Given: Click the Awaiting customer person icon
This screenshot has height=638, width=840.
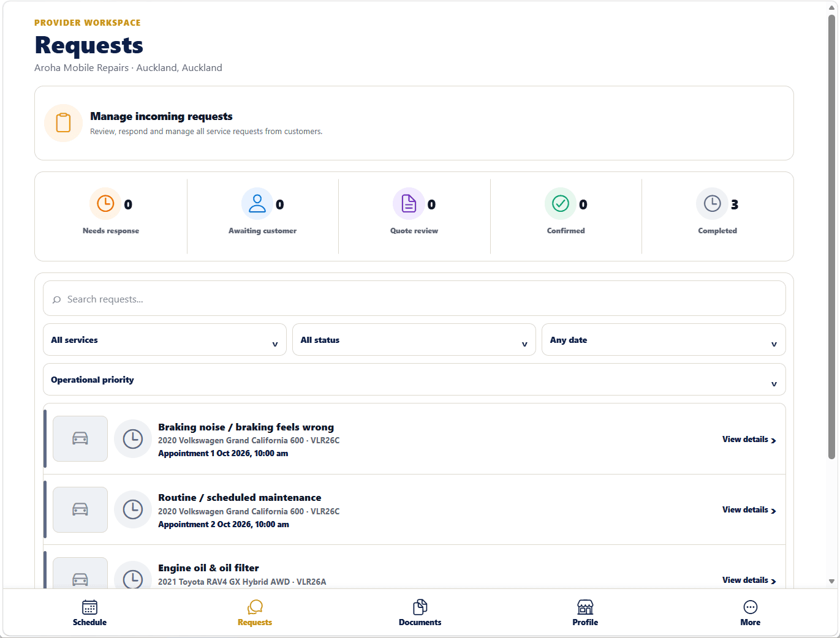Looking at the screenshot, I should pos(257,203).
